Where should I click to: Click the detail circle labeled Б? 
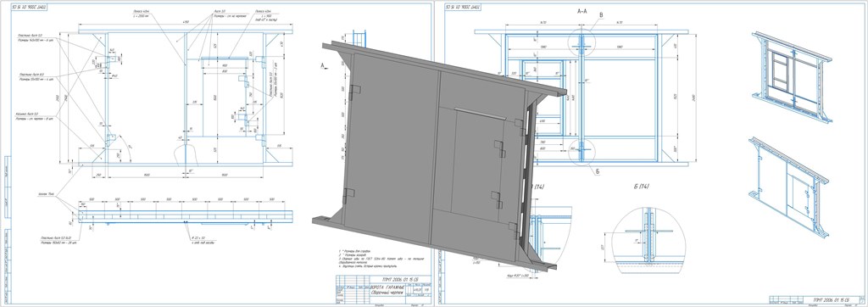pos(581,151)
